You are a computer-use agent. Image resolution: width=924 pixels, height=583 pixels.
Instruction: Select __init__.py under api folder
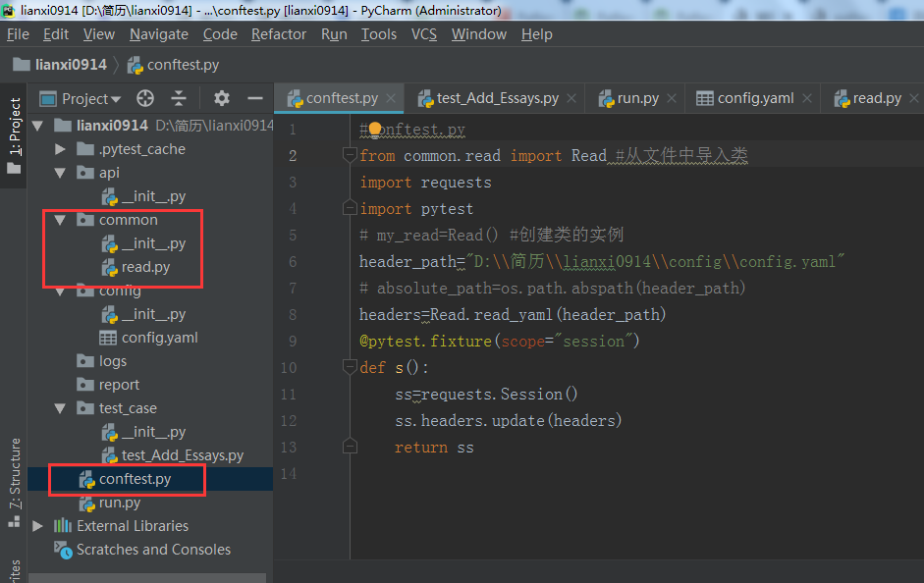(143, 196)
